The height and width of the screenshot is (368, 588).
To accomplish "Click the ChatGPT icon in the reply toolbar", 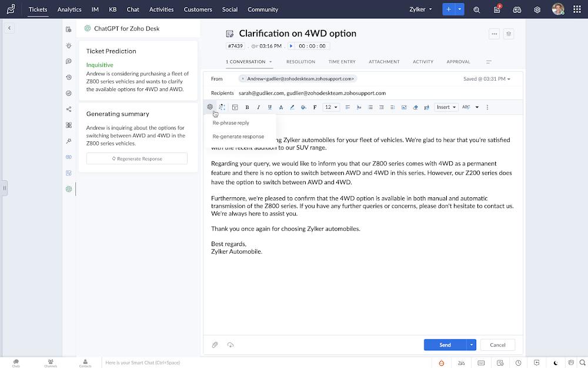I will coord(210,107).
